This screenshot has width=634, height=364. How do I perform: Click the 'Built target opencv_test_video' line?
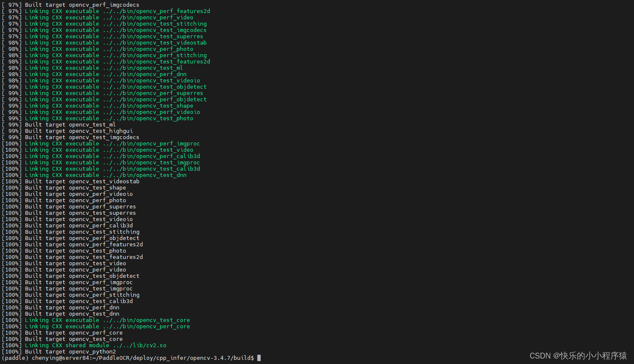coord(64,264)
